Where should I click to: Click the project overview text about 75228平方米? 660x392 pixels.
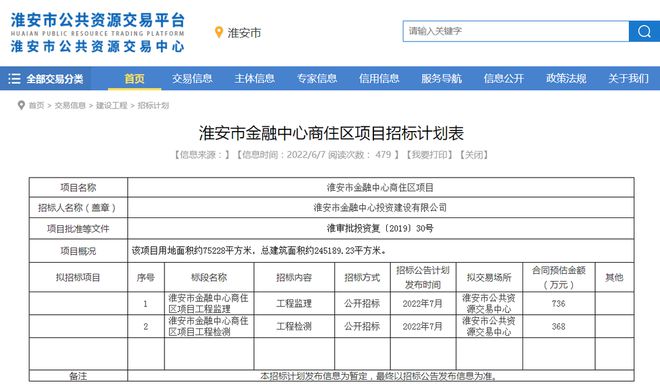259,251
